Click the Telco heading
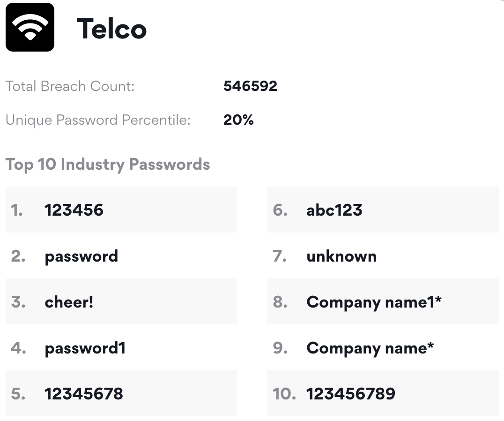Screen dimensions: 504x421 coord(111,29)
